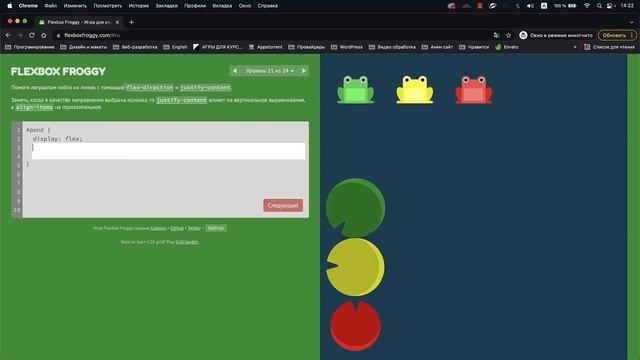Screen dimensions: 640x360
Task: Open the Apple menu
Action: point(9,6)
